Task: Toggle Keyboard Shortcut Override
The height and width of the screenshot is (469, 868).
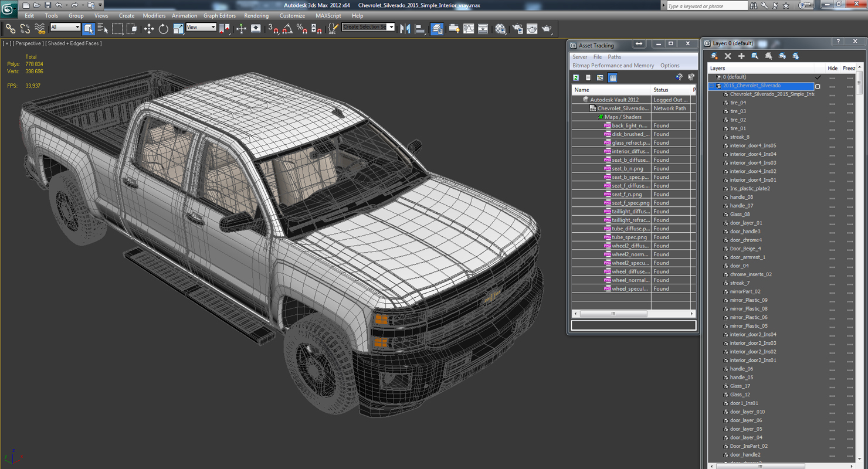Action: pyautogui.click(x=256, y=28)
